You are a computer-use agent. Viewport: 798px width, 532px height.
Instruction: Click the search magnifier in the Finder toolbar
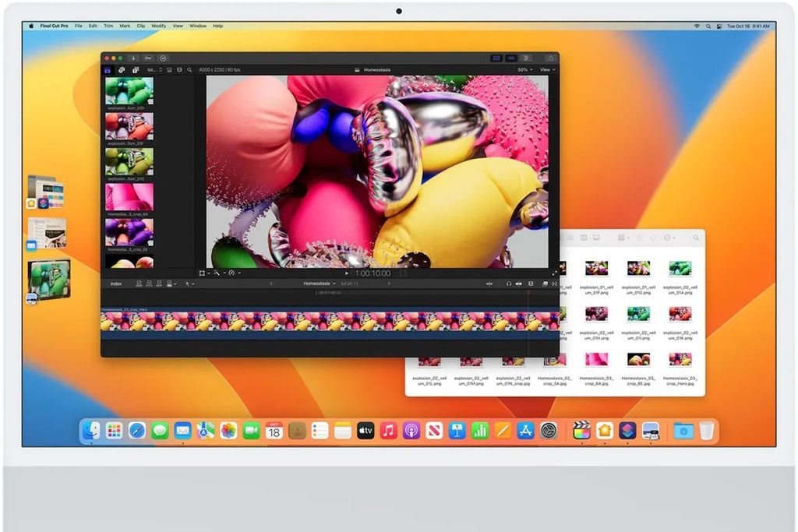pyautogui.click(x=696, y=238)
